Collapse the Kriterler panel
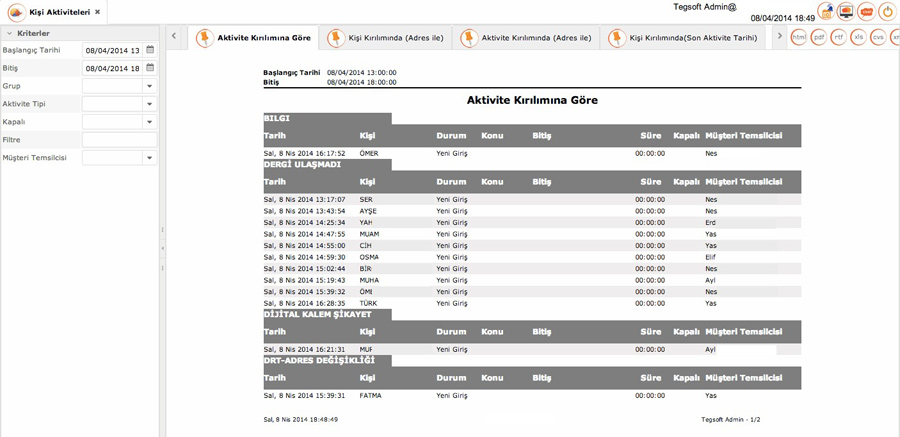Viewport: 900px width, 437px height. coord(9,33)
